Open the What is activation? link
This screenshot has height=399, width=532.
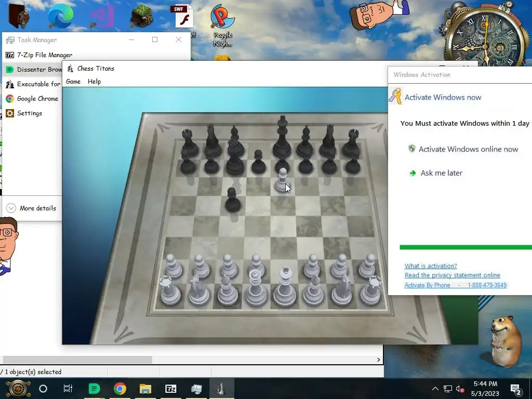tap(431, 266)
